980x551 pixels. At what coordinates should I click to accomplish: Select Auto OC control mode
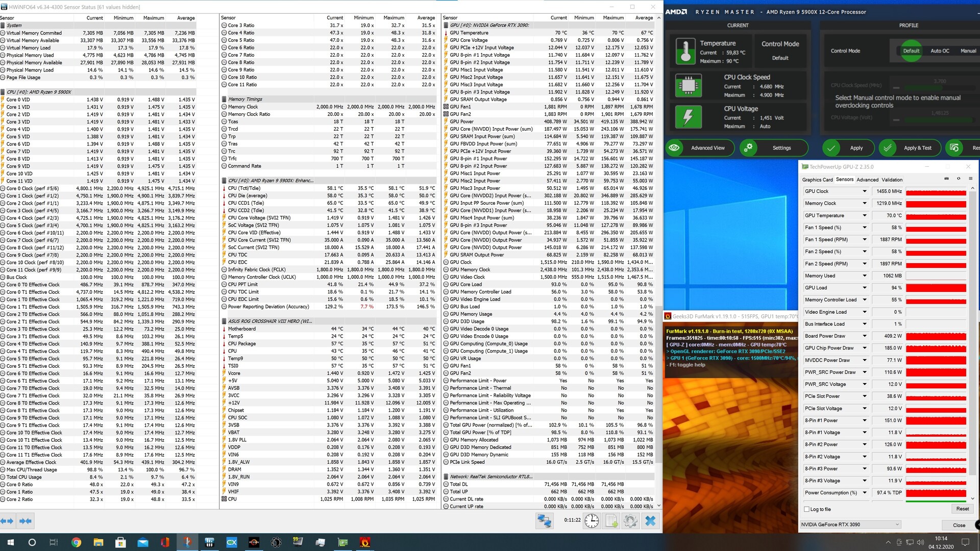[940, 51]
